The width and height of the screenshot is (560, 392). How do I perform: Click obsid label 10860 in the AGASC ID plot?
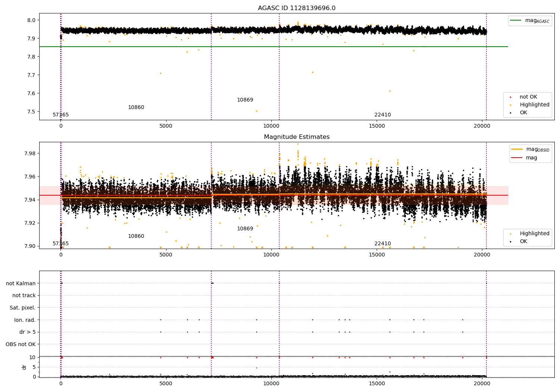[136, 108]
